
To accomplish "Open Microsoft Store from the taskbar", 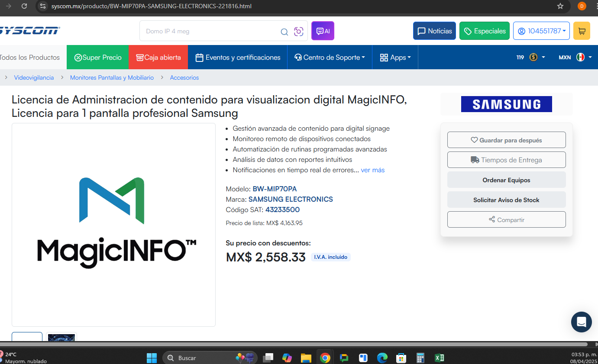I will 401,358.
